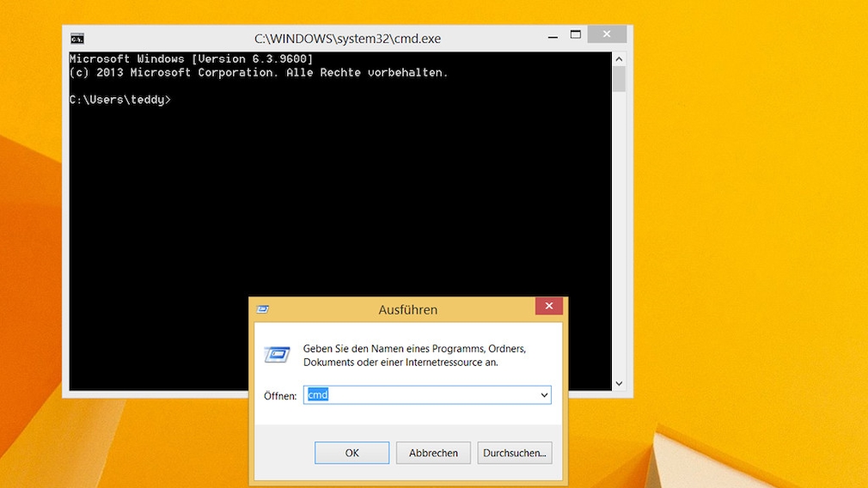Maximize the cmd.exe window
This screenshot has width=868, height=488.
[x=576, y=35]
